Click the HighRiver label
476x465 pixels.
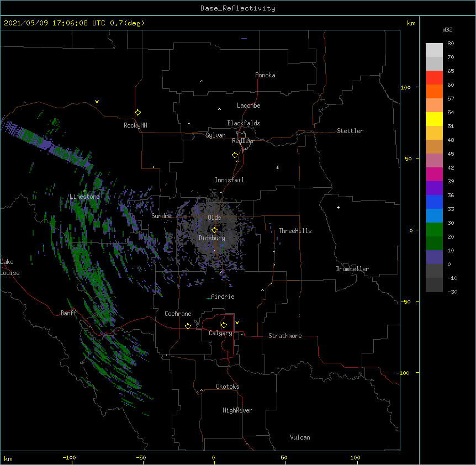(x=237, y=410)
